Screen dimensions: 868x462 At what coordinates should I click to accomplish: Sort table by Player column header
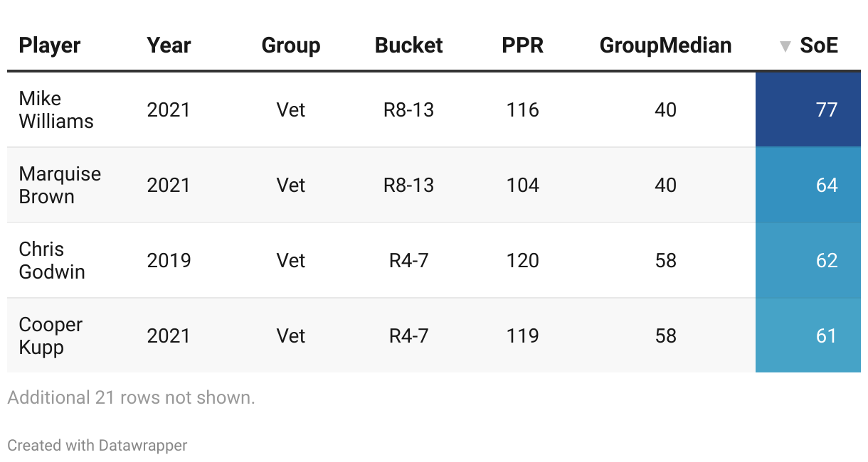click(x=50, y=45)
